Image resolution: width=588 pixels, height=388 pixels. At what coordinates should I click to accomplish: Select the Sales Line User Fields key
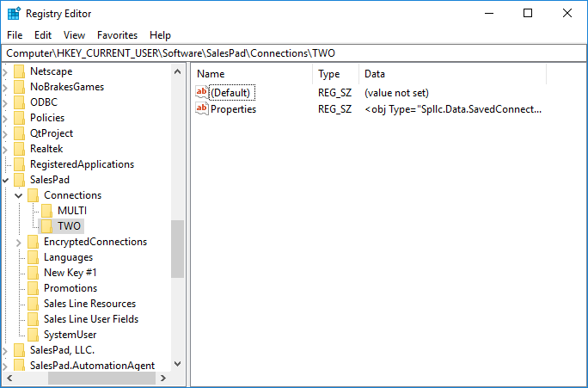pos(90,319)
